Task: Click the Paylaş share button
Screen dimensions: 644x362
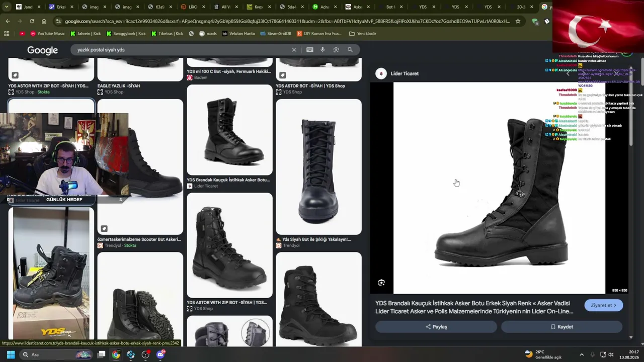Action: pos(436,327)
